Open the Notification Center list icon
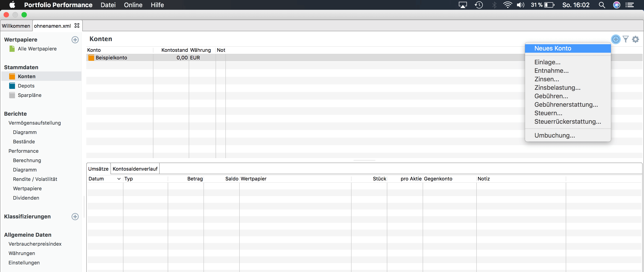 (629, 5)
